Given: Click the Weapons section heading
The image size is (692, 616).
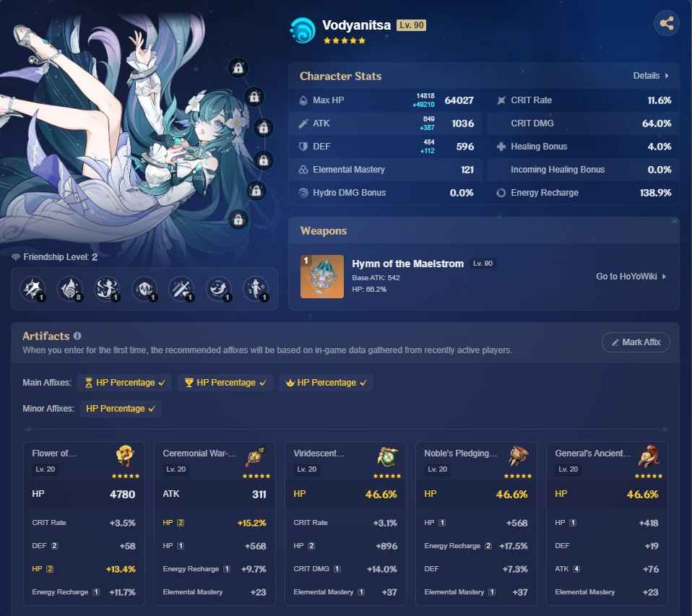Looking at the screenshot, I should (x=324, y=231).
